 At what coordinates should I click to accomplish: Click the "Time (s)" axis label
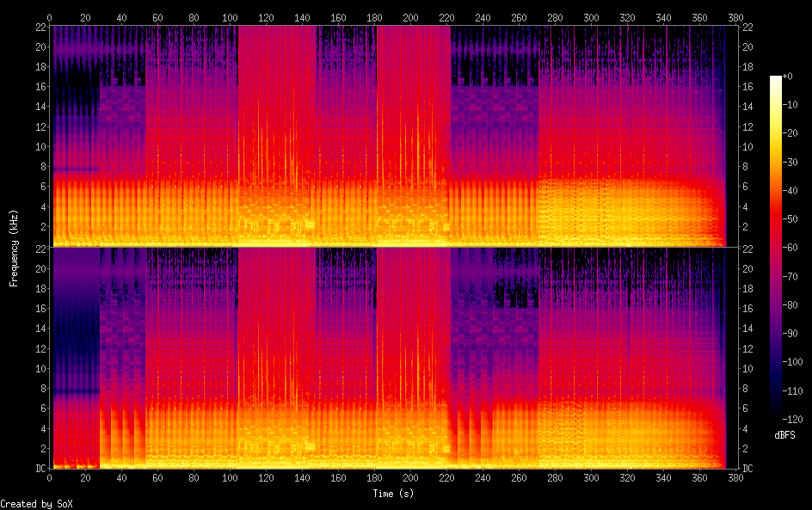[x=395, y=494]
